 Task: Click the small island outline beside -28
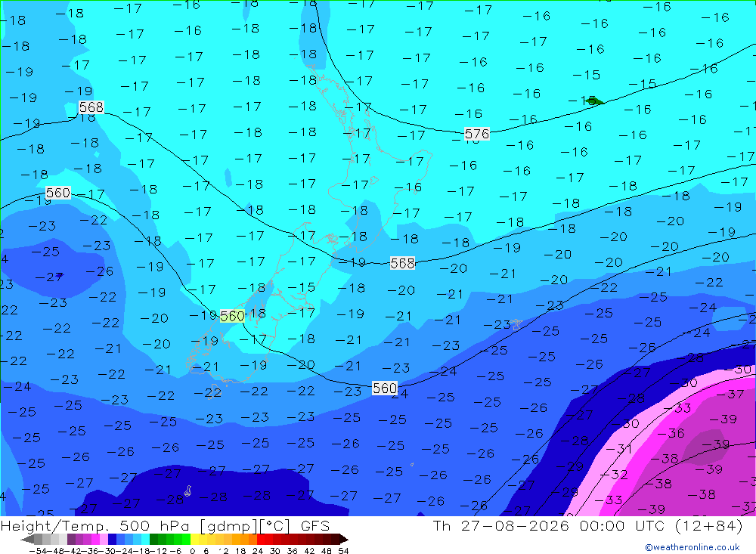point(187,491)
